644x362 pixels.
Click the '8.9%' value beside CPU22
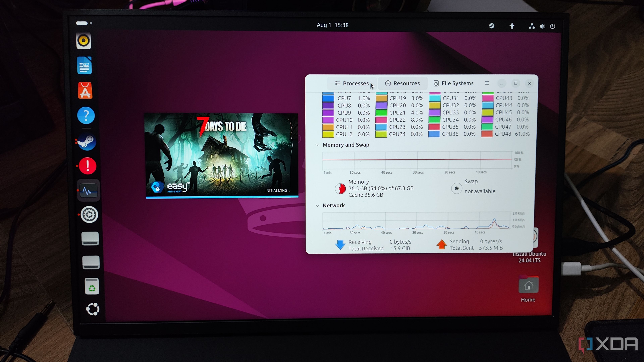[x=417, y=120]
